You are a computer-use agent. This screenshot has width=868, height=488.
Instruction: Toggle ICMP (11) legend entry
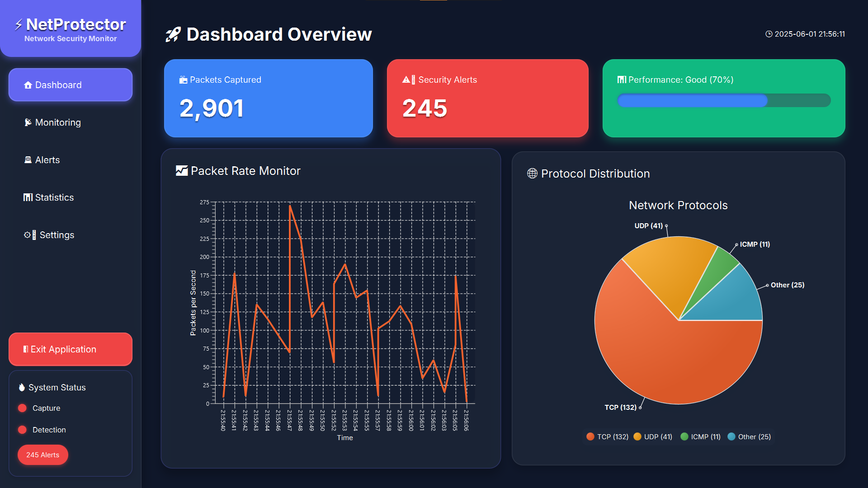(700, 436)
